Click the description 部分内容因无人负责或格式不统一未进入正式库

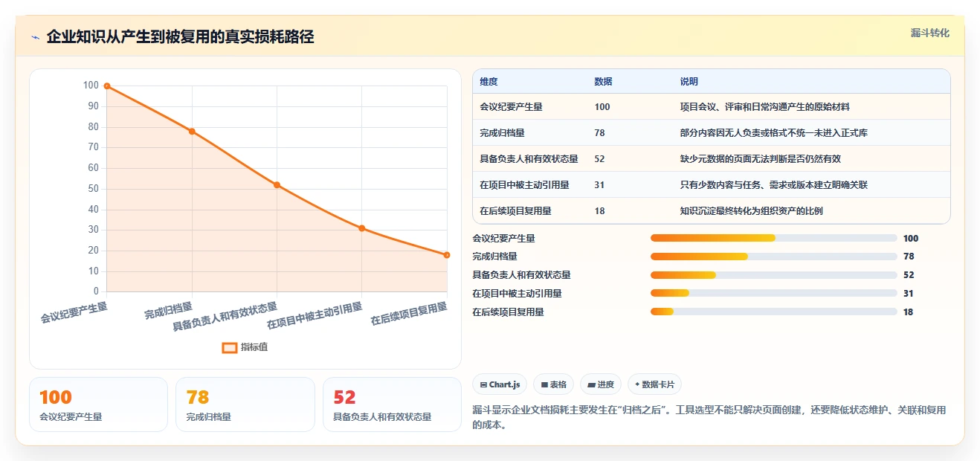pyautogui.click(x=774, y=133)
